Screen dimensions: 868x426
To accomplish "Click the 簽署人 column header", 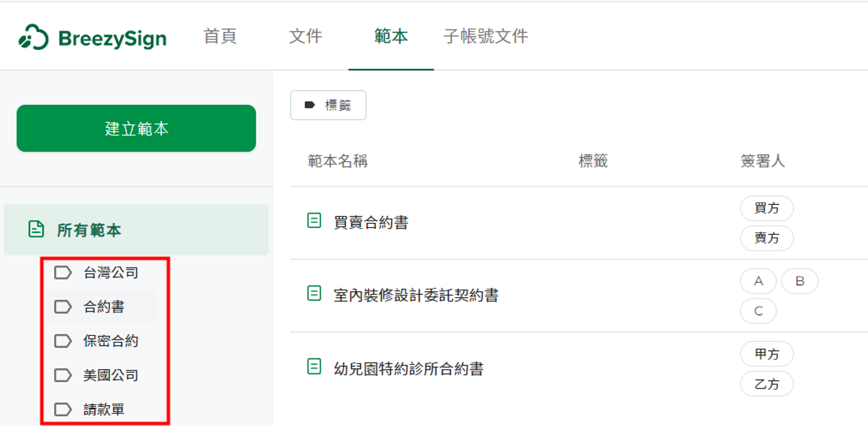I will [x=762, y=161].
